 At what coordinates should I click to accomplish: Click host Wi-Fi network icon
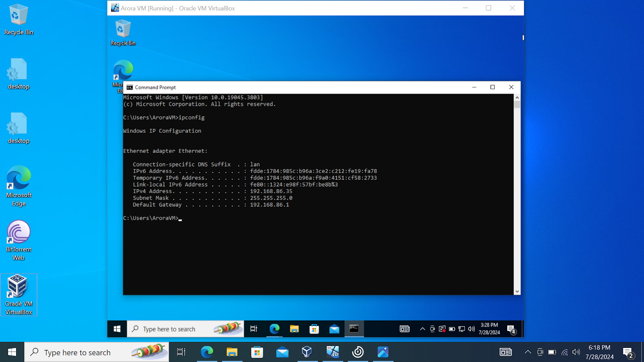[x=564, y=352]
